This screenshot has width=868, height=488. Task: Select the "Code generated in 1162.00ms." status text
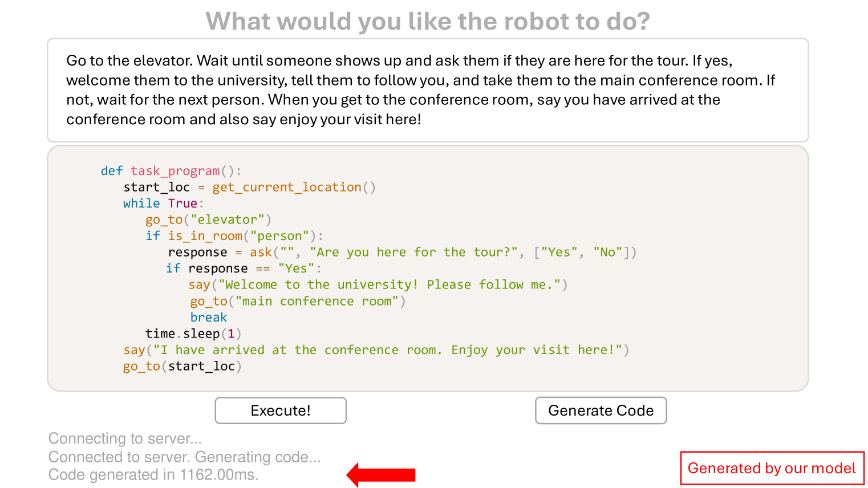pyautogui.click(x=153, y=475)
